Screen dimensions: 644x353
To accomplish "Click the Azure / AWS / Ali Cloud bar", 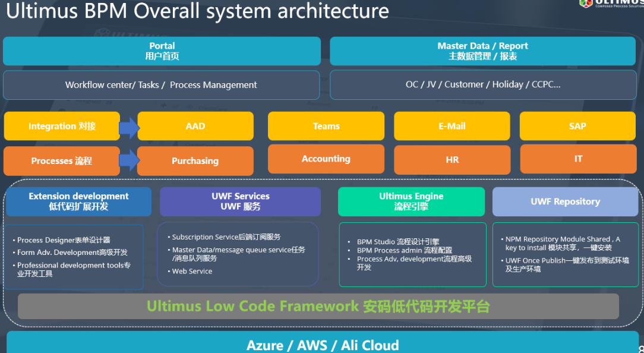I will click(x=323, y=343).
